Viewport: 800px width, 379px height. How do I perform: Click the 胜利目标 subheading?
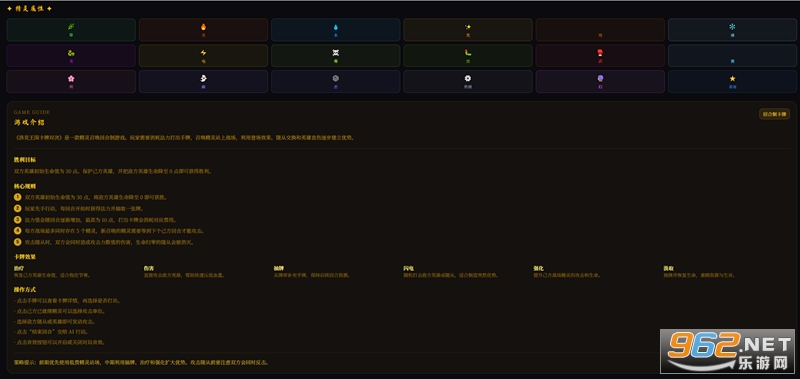pyautogui.click(x=25, y=160)
